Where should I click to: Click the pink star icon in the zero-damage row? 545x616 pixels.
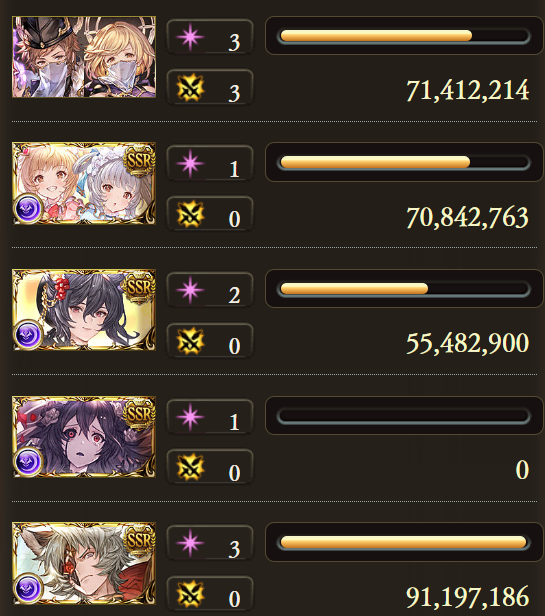[x=190, y=417]
